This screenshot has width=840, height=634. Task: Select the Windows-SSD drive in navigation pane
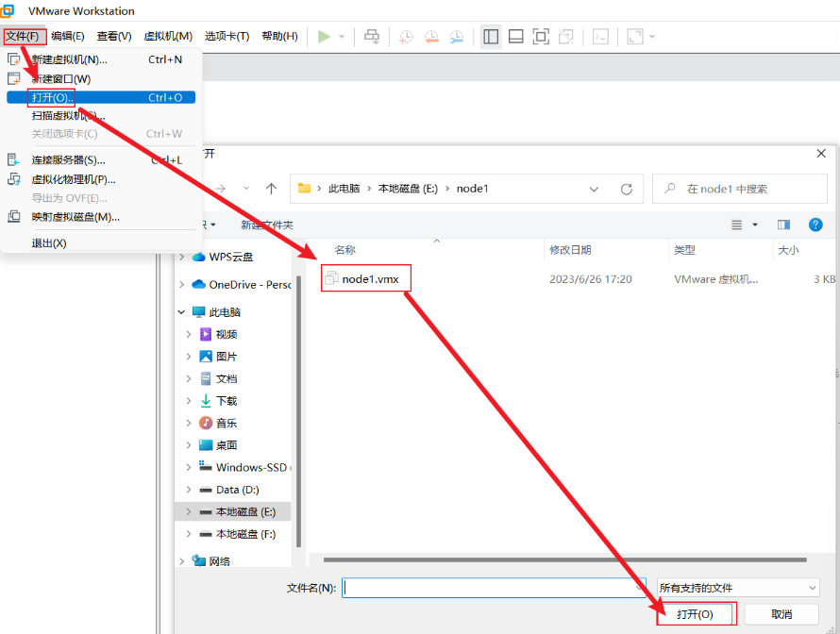click(x=244, y=467)
